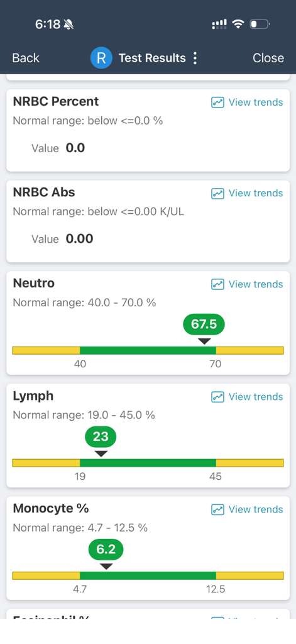The height and width of the screenshot is (644, 296).
Task: Click the trend chart icon for Lymph
Action: [x=217, y=397]
